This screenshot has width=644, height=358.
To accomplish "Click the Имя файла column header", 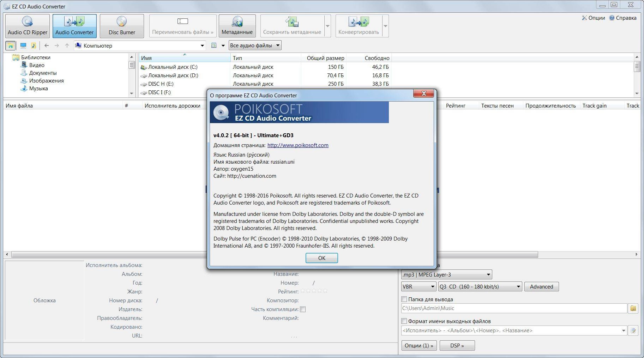I will click(x=63, y=106).
